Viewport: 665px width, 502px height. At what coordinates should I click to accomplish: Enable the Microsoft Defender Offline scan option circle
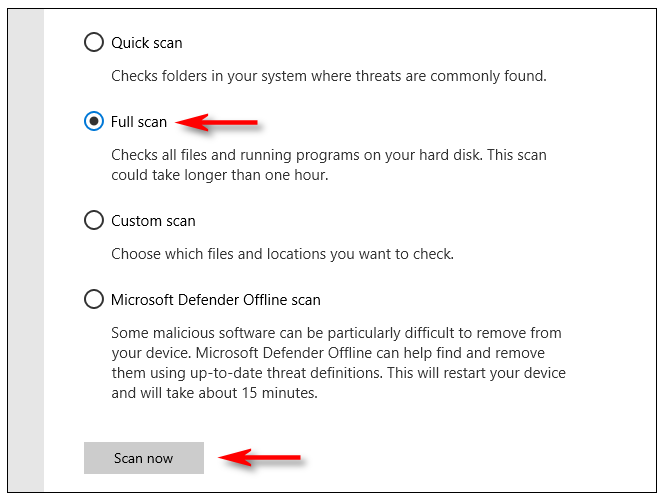94,299
